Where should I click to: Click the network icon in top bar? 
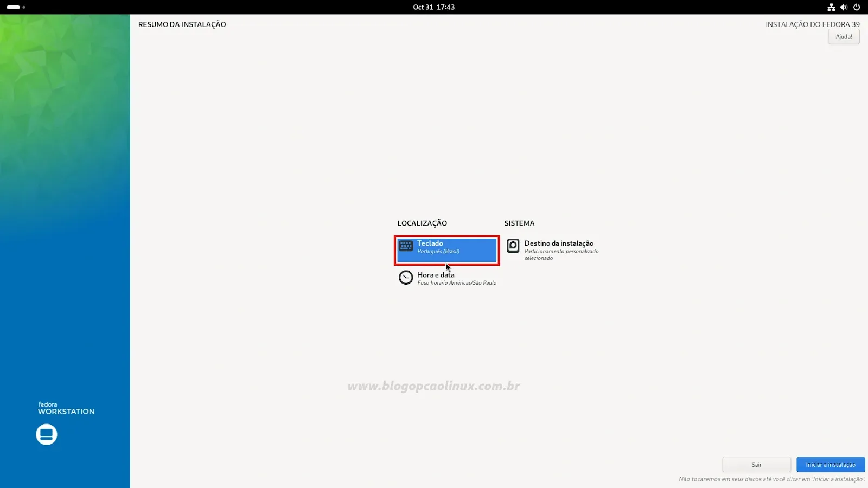coord(831,7)
